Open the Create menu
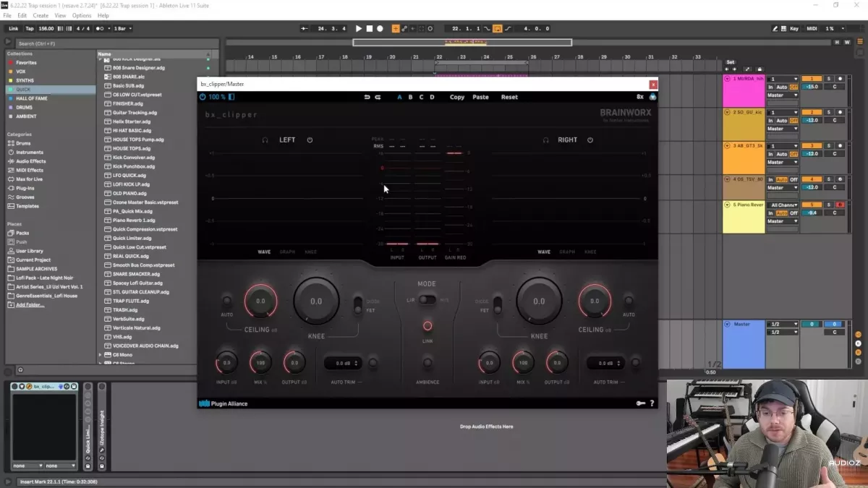Viewport: 868px width, 488px height. (x=41, y=15)
